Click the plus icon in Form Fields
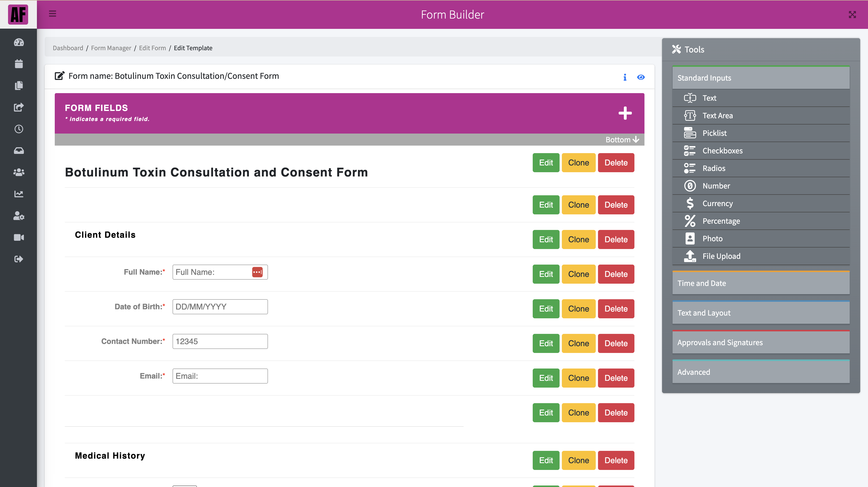The height and width of the screenshot is (487, 868). [625, 113]
